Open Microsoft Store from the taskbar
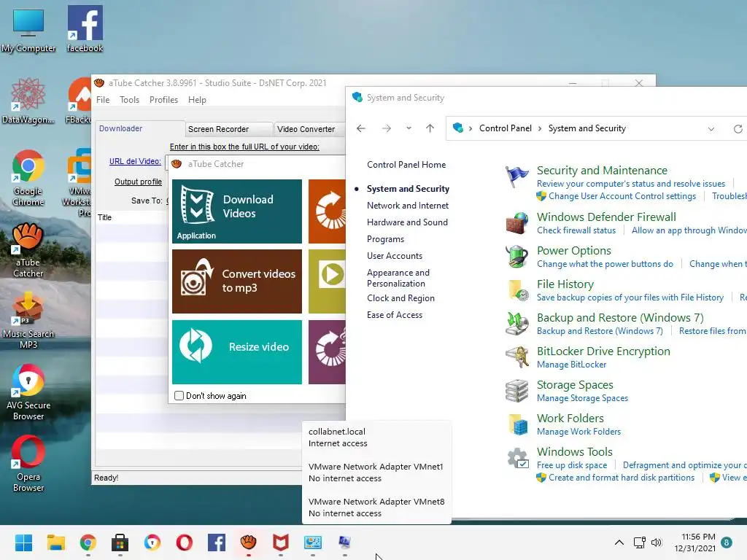The image size is (747, 560). (120, 542)
